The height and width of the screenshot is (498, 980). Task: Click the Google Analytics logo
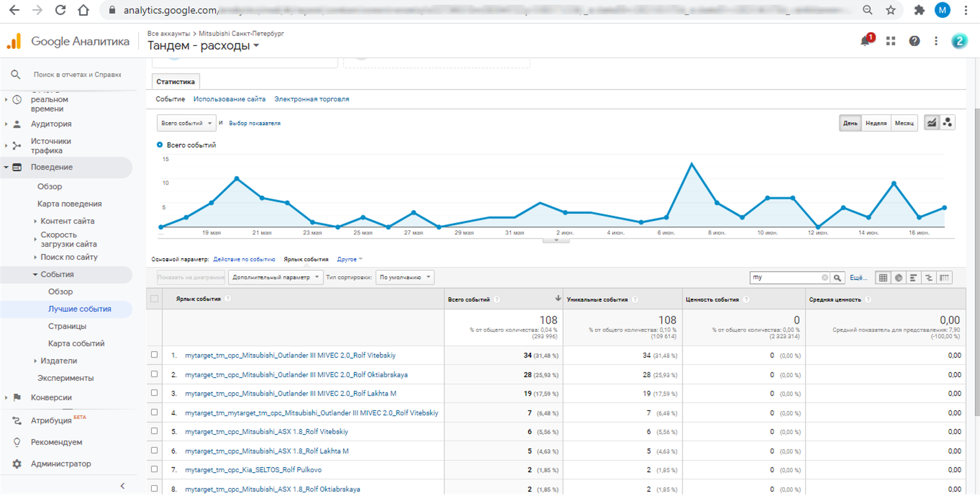coord(14,41)
